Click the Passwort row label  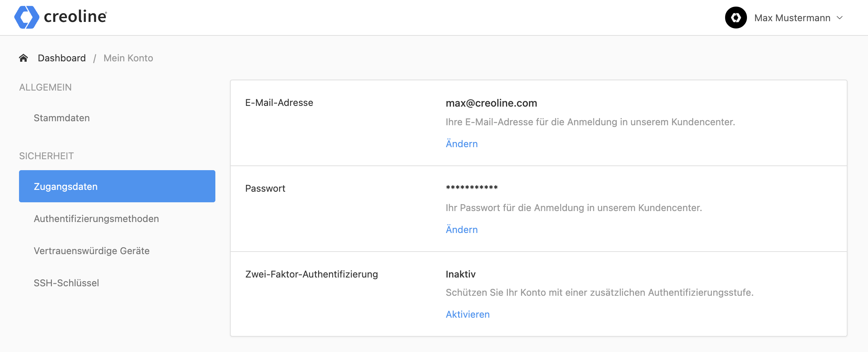[265, 188]
